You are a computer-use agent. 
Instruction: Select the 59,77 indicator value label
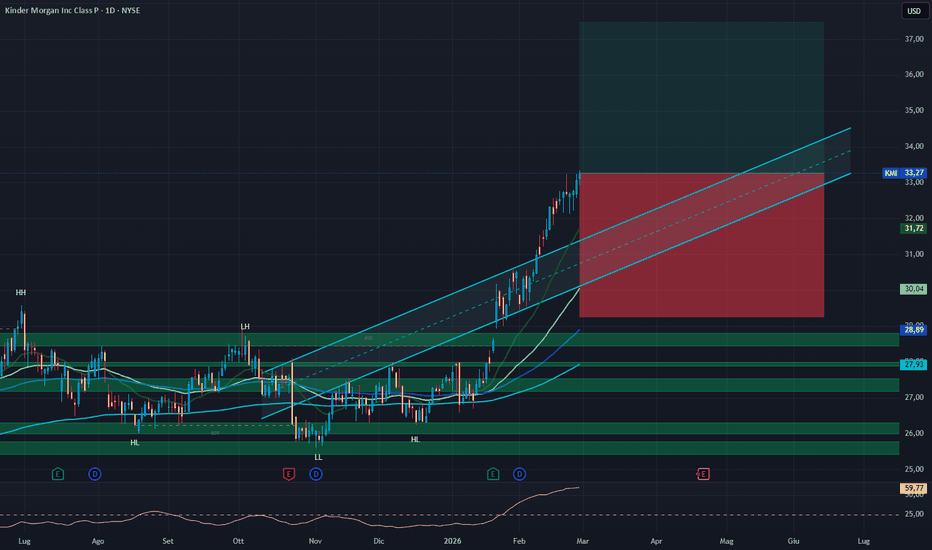(914, 488)
